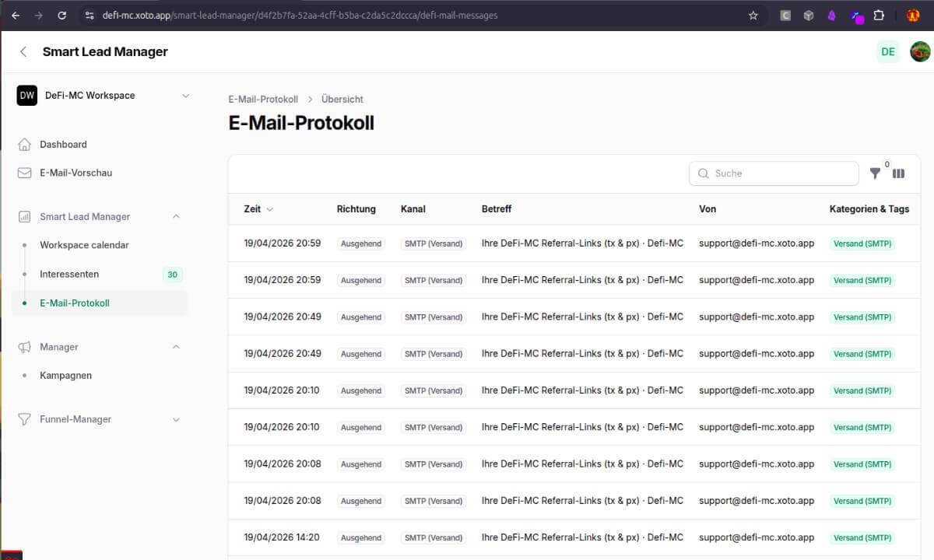Click the search magnifier icon

point(704,173)
